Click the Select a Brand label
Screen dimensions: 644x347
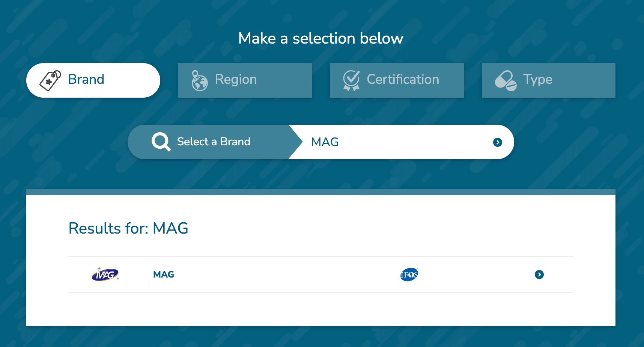(214, 142)
